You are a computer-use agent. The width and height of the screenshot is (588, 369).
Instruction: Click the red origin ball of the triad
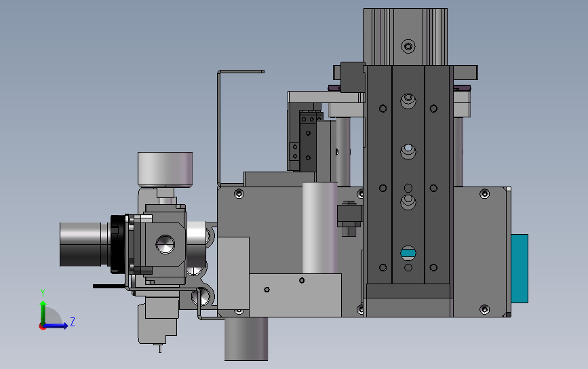(x=42, y=327)
